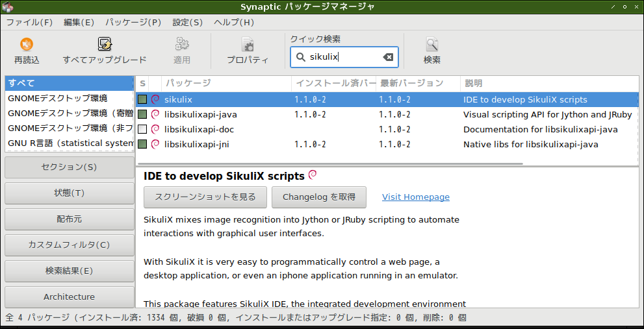
Task: Open the ファイル(F) menu
Action: coord(30,23)
